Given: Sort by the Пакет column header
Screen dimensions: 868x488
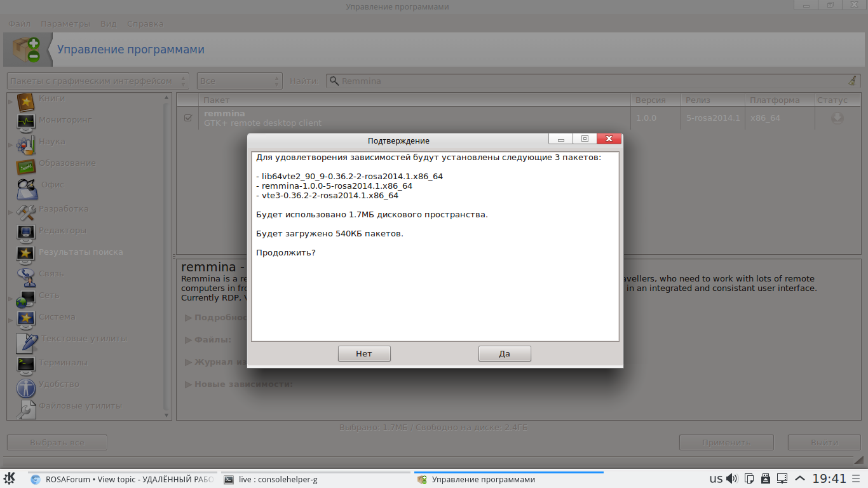Looking at the screenshot, I should tap(415, 100).
